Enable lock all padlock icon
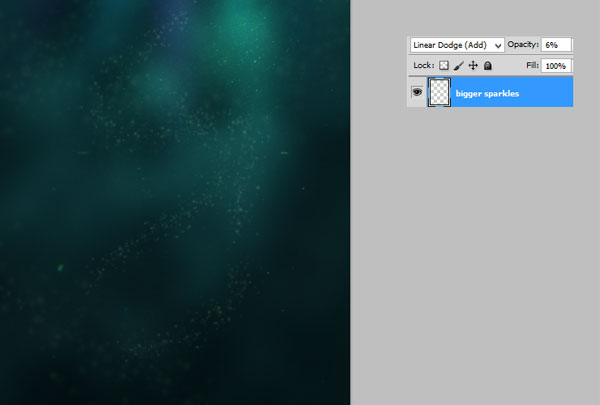 pos(488,66)
